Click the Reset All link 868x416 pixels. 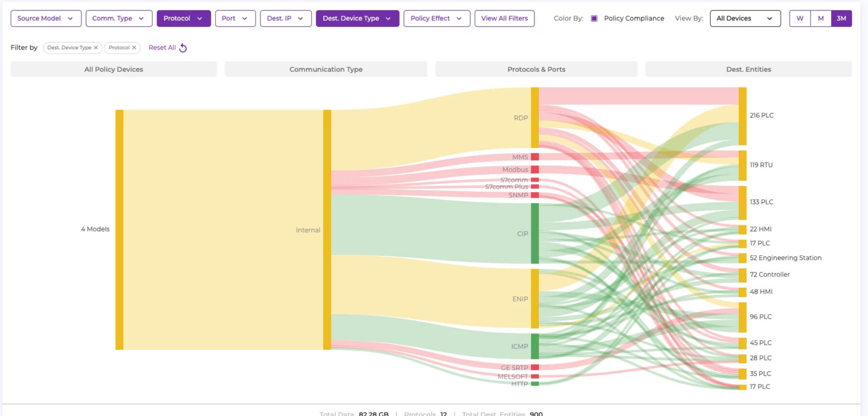[162, 48]
